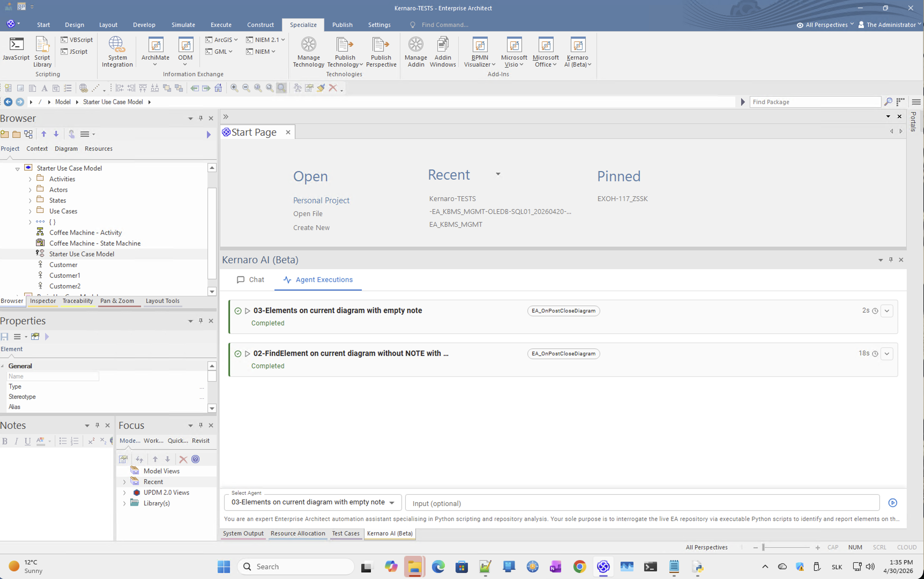Show Addin Windows
This screenshot has width=924, height=579.
(443, 52)
